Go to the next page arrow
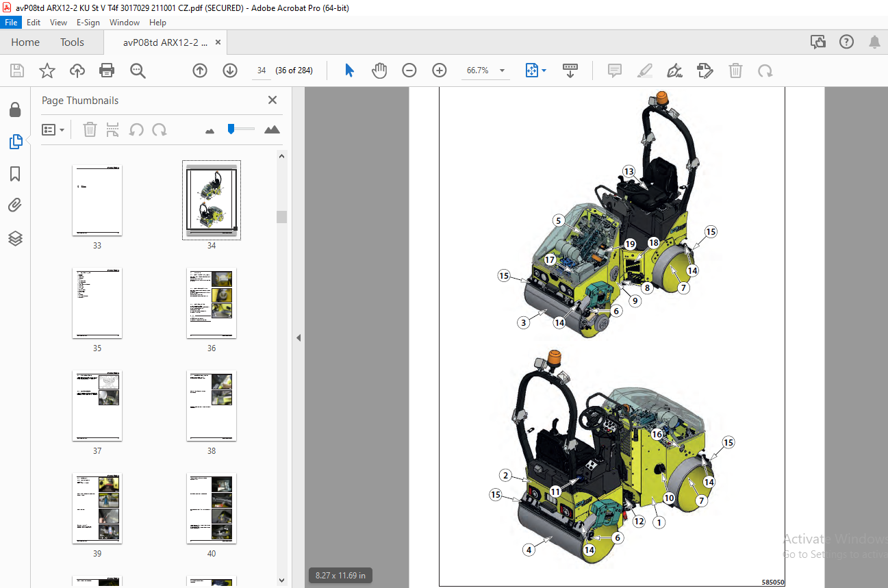Viewport: 888px width, 588px height. tap(230, 71)
